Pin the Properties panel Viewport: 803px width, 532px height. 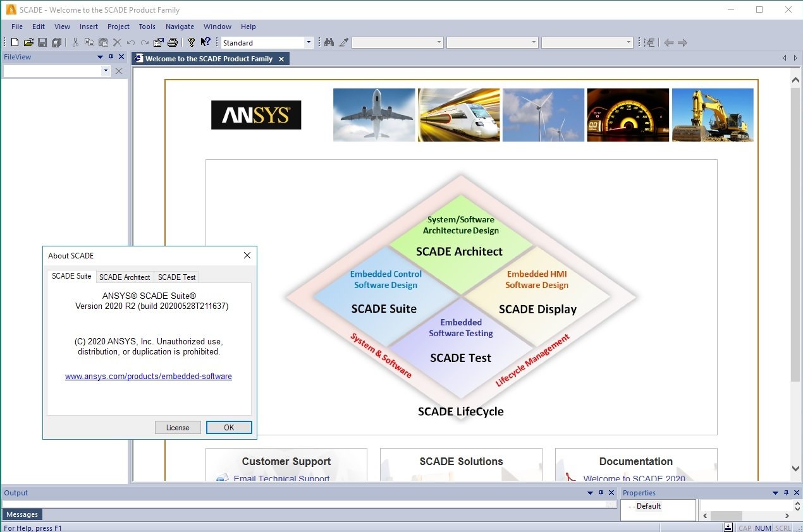[786, 493]
